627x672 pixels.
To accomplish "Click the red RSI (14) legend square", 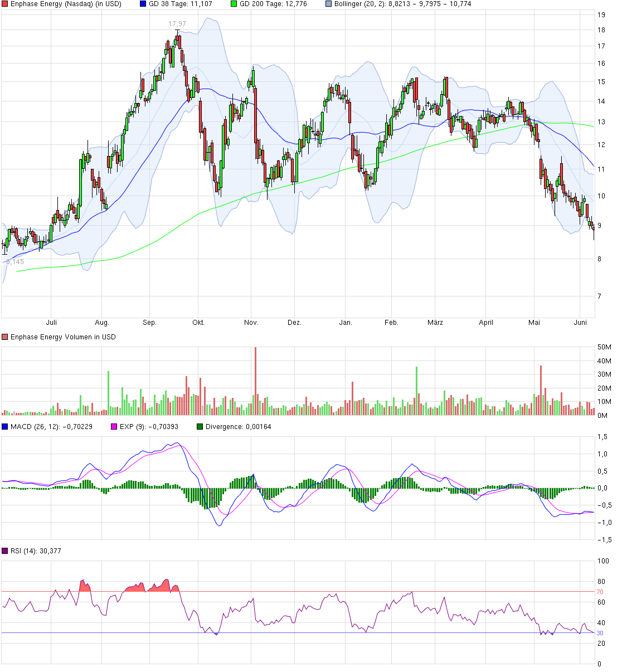I will [x=6, y=551].
